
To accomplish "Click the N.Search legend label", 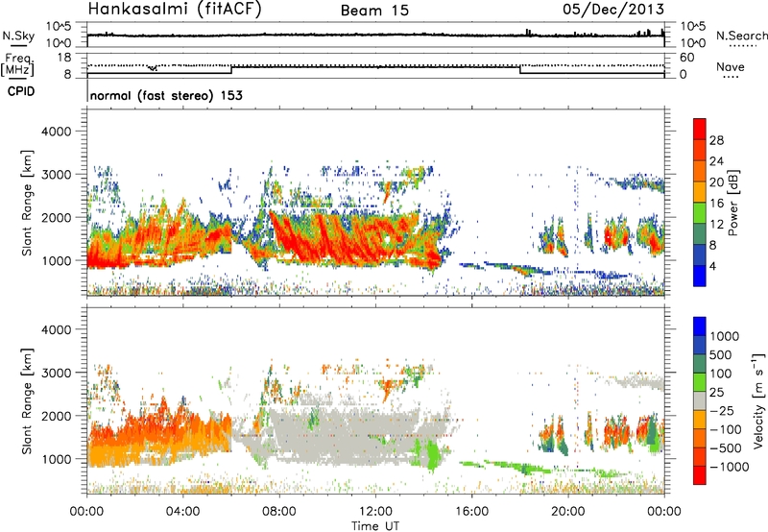I will click(x=741, y=36).
